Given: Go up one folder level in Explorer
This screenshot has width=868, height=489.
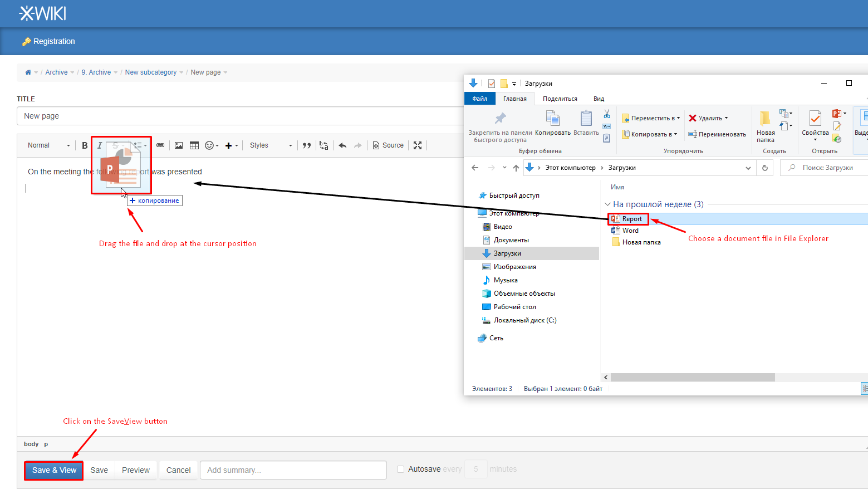Looking at the screenshot, I should 516,168.
